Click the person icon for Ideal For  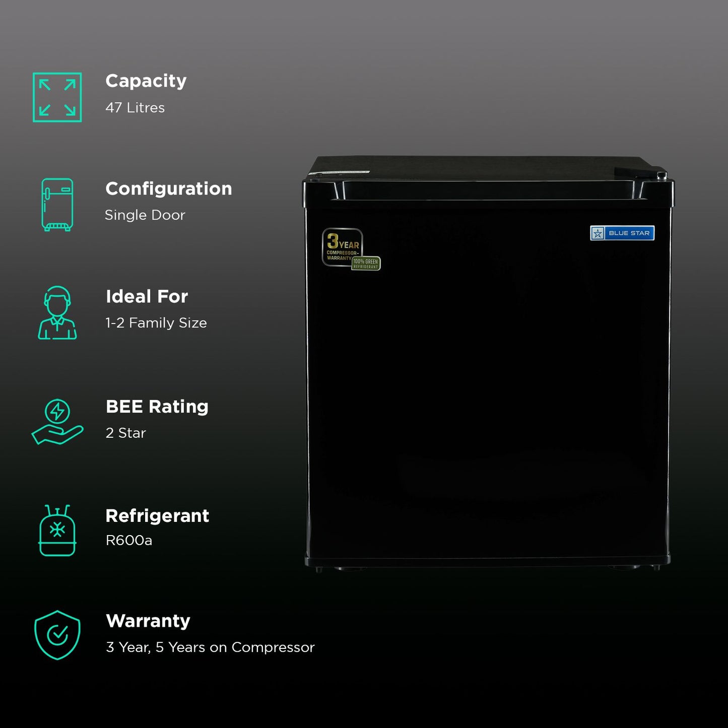[x=57, y=313]
